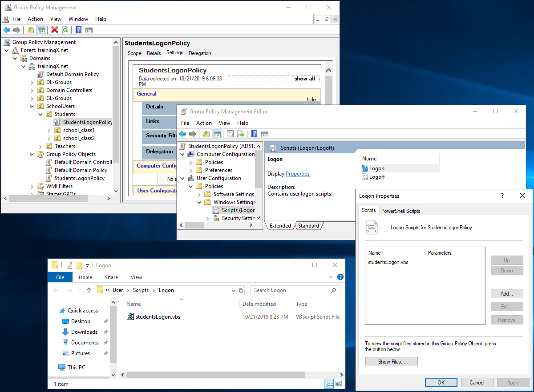
Task: Select Default Domain Controllers Policy under Group Policy Objects
Action: [83, 162]
